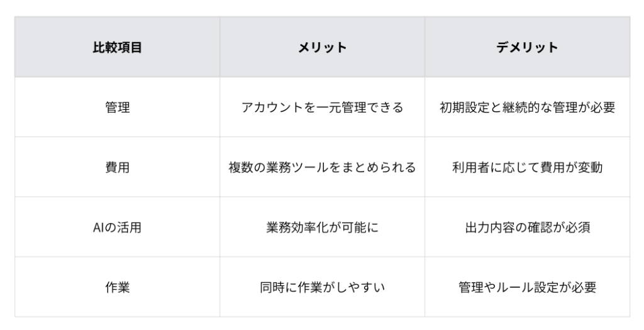Select the 管理 row label cell
This screenshot has width=644, height=330.
click(117, 107)
